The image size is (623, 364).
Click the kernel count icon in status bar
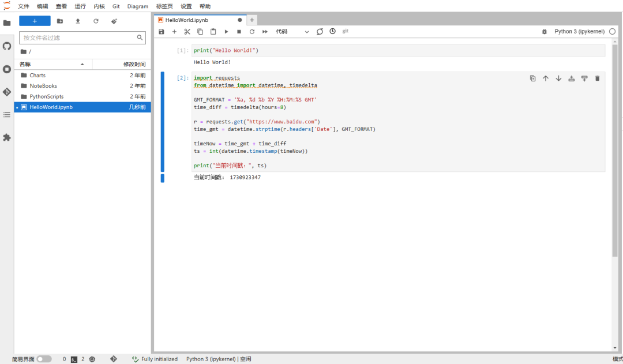tap(92, 359)
